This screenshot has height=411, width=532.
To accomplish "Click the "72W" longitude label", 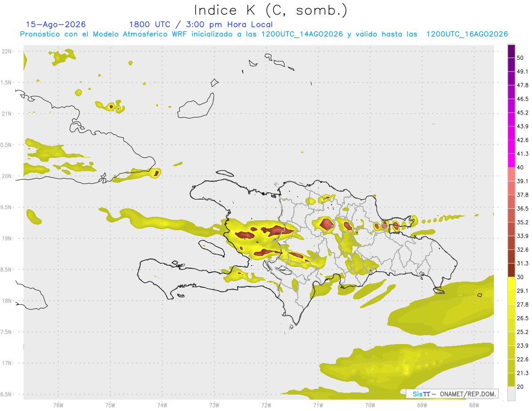I will pos(266,404).
